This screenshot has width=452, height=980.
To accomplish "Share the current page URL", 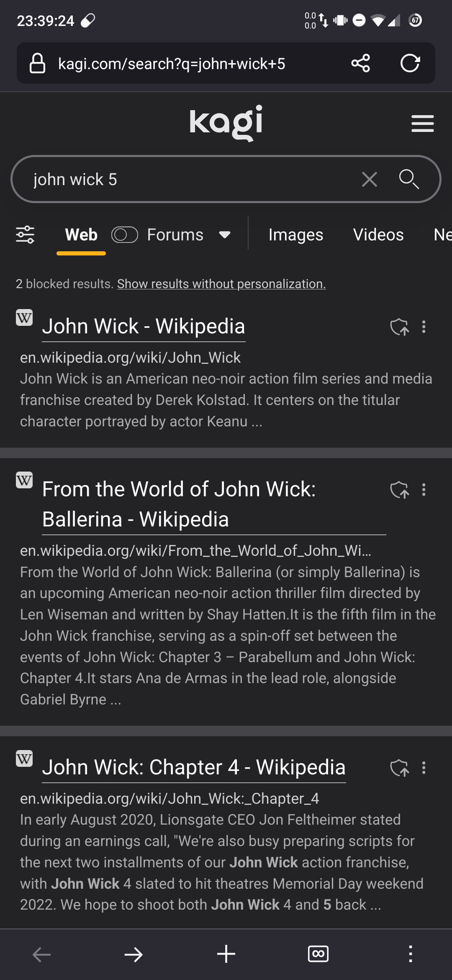I will pyautogui.click(x=360, y=63).
